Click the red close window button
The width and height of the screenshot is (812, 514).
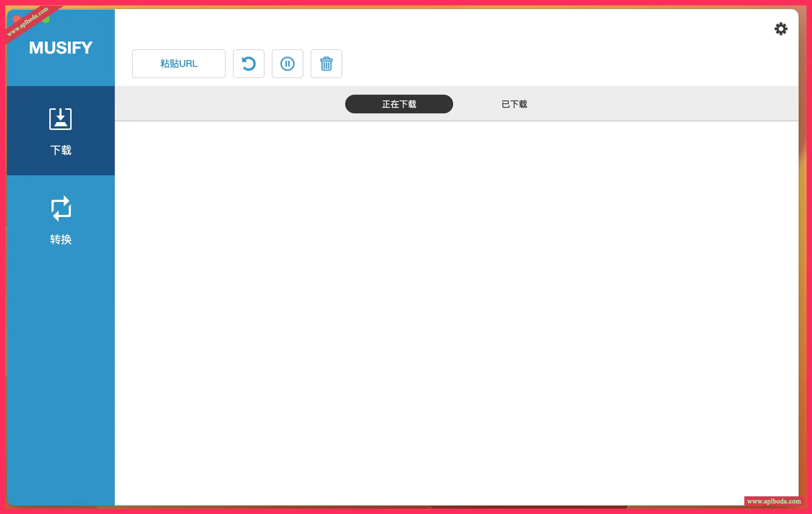(16, 19)
